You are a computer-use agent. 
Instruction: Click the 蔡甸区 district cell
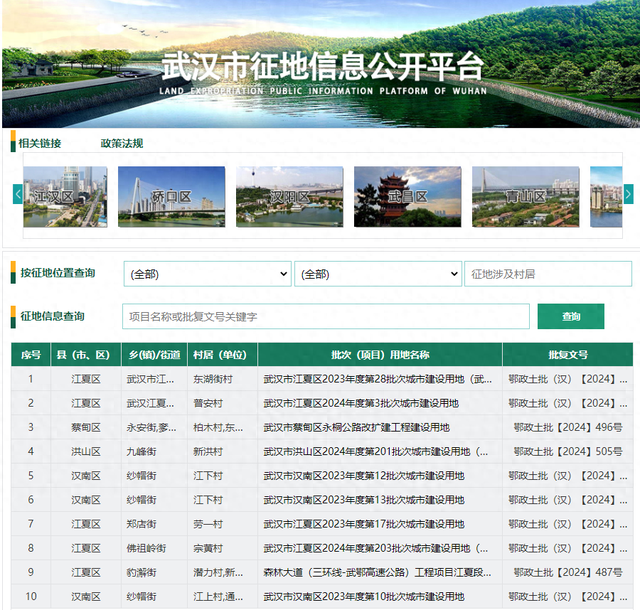pyautogui.click(x=86, y=427)
